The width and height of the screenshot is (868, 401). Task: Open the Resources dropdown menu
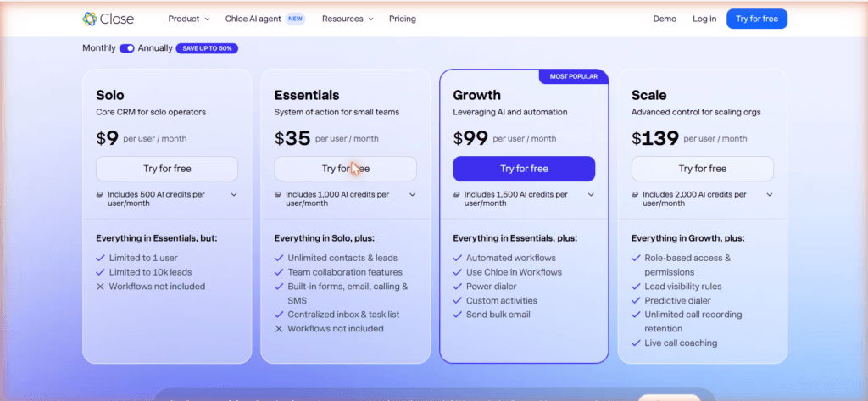pos(348,19)
